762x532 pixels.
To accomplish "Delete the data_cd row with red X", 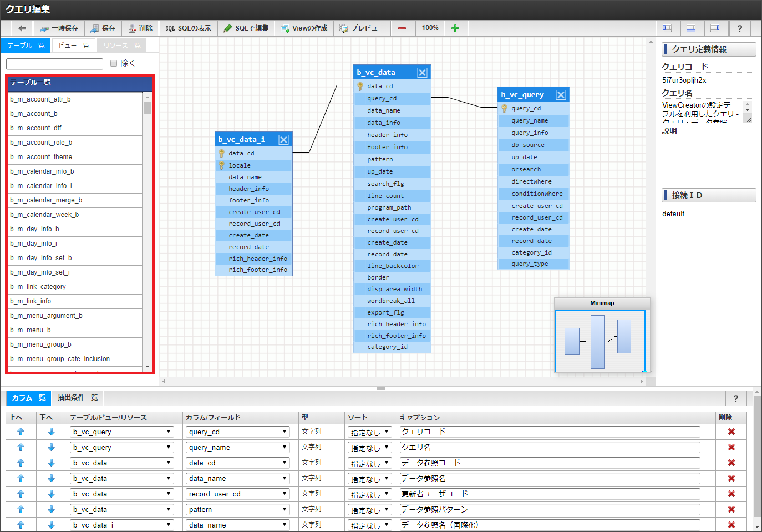I will coord(731,463).
